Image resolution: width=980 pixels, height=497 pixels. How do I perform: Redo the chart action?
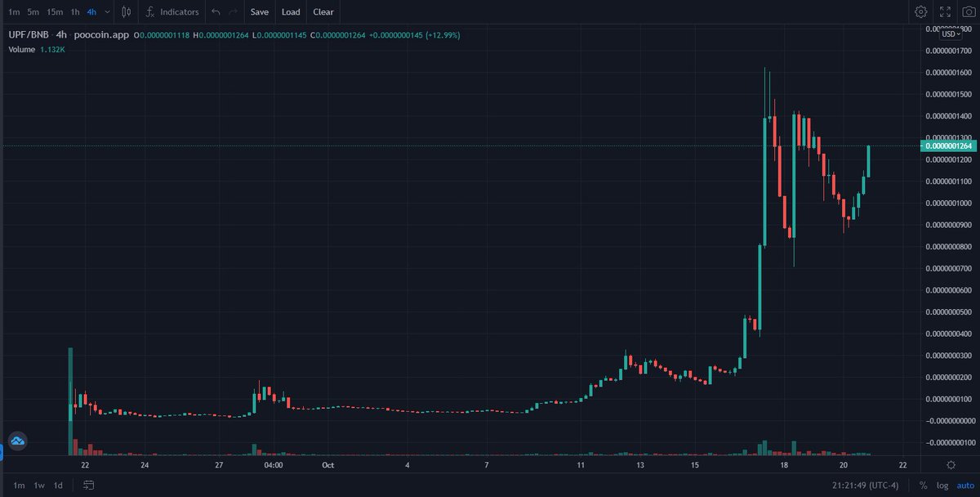tap(234, 12)
